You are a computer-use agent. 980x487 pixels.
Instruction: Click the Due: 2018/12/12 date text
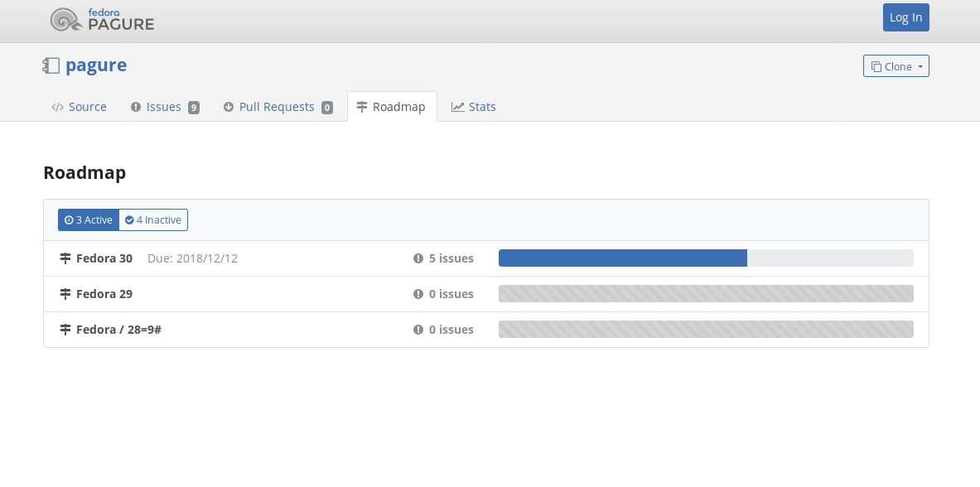click(192, 258)
